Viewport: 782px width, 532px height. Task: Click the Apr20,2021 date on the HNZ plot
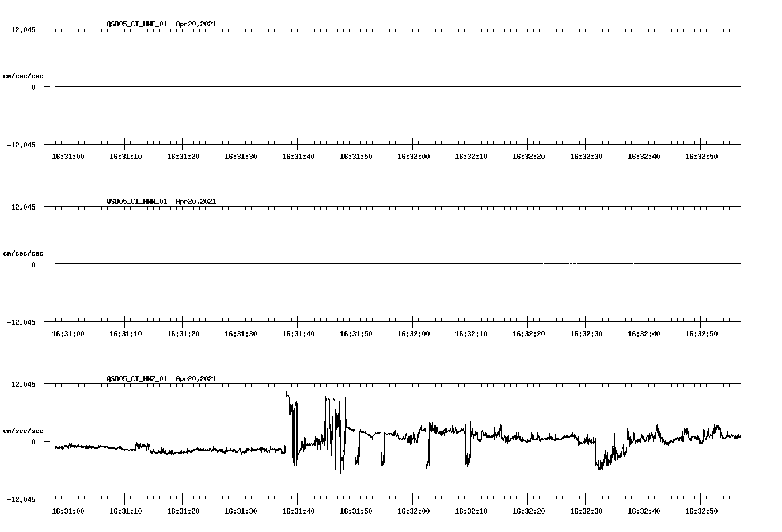[196, 378]
